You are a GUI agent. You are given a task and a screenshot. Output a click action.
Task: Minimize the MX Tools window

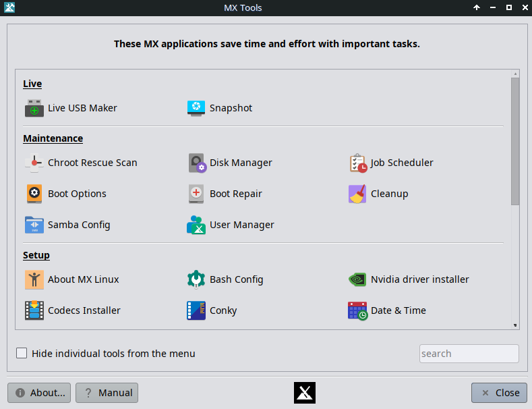(493, 7)
